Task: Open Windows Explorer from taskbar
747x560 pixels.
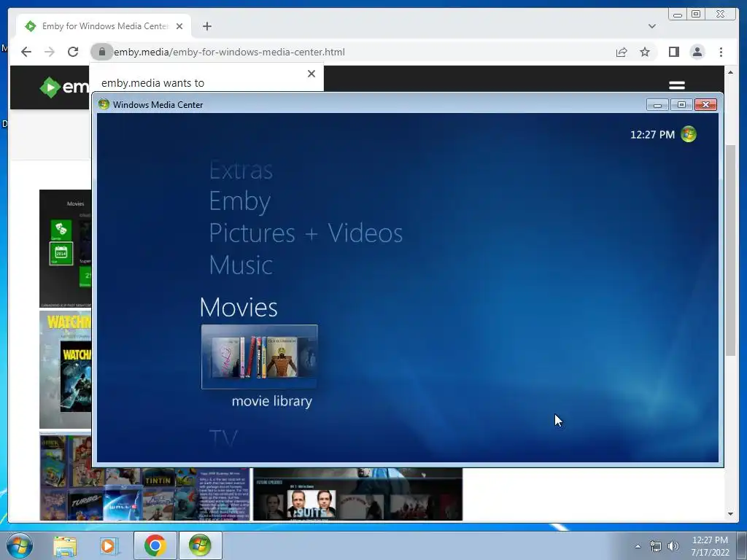Action: [65, 545]
